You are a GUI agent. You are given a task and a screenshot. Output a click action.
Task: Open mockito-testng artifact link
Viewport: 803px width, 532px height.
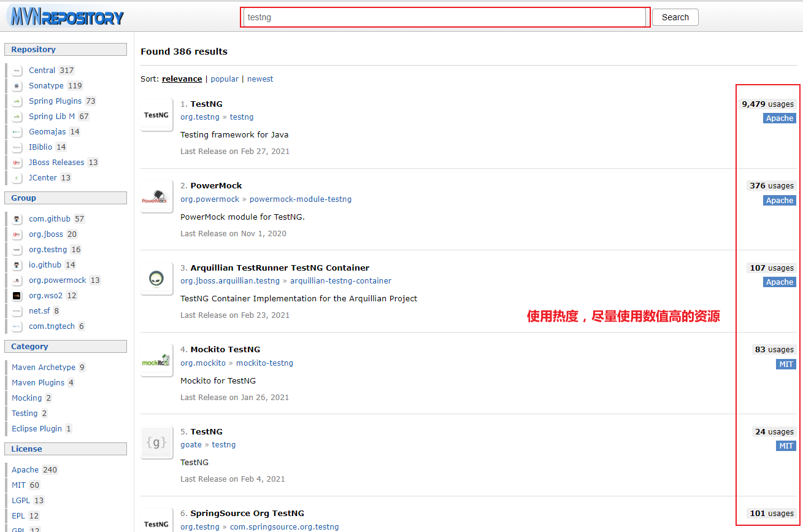point(264,363)
